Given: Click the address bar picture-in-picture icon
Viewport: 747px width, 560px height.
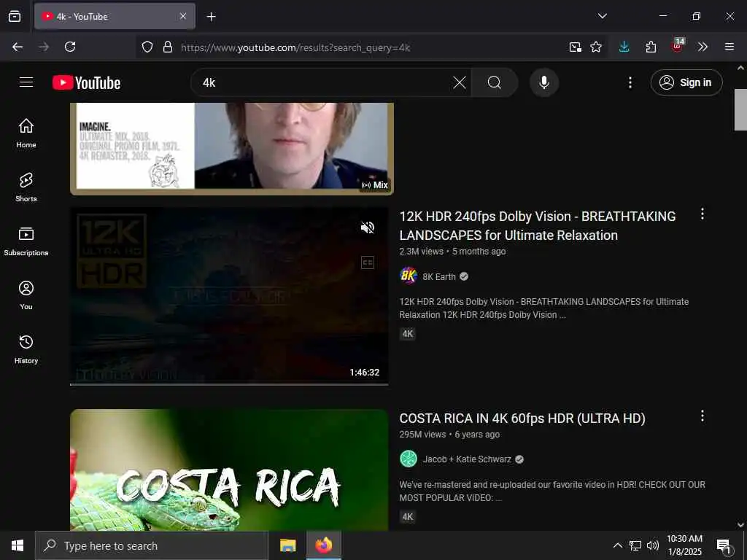Looking at the screenshot, I should tap(575, 47).
